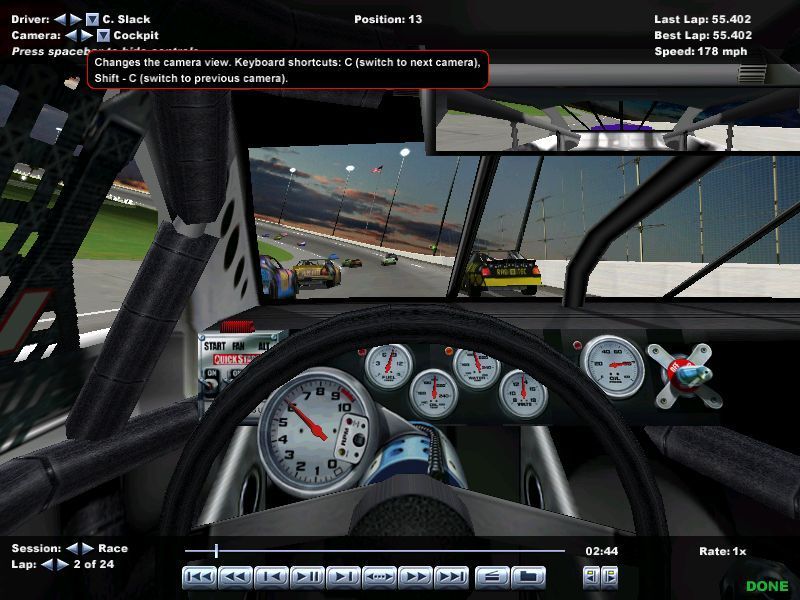Open the Driver selection dropdown

coord(92,17)
